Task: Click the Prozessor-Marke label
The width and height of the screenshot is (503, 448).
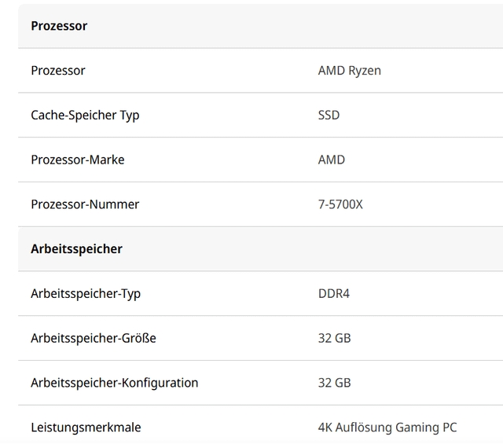Action: click(77, 160)
